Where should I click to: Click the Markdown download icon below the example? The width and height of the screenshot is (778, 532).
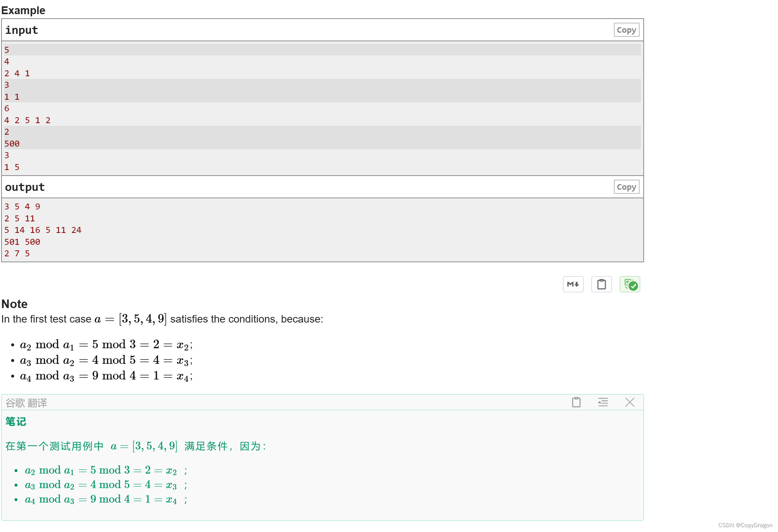(573, 284)
